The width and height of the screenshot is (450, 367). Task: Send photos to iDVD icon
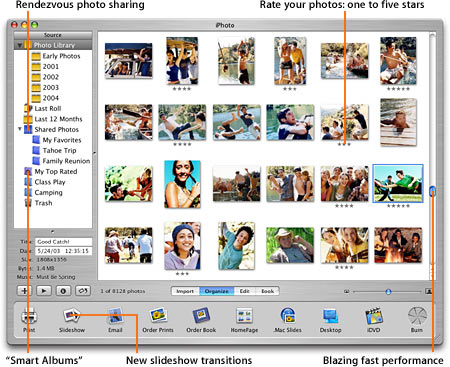click(x=374, y=315)
